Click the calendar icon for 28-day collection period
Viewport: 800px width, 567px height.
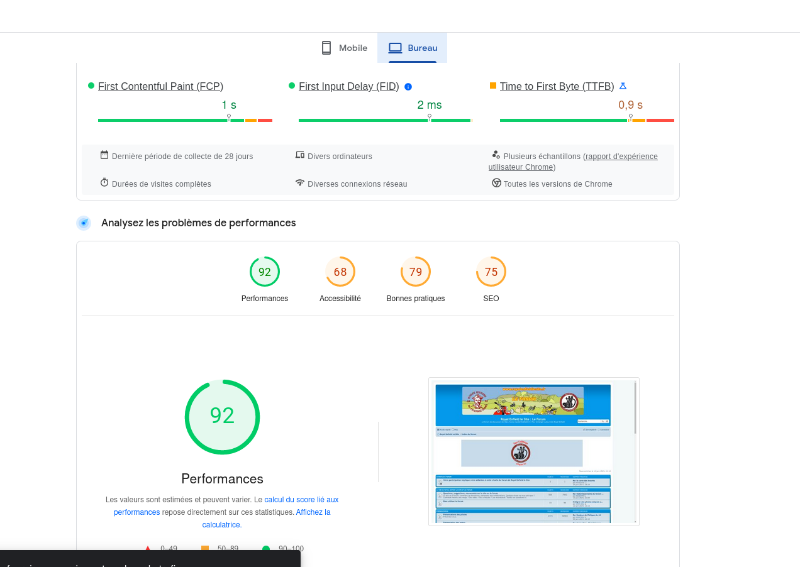(104, 155)
